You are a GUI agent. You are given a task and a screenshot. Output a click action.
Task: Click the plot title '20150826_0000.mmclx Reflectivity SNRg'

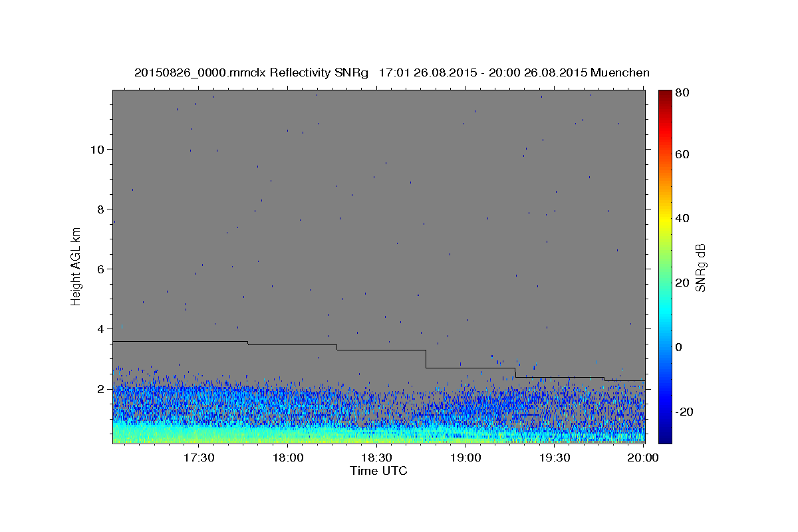(x=251, y=72)
